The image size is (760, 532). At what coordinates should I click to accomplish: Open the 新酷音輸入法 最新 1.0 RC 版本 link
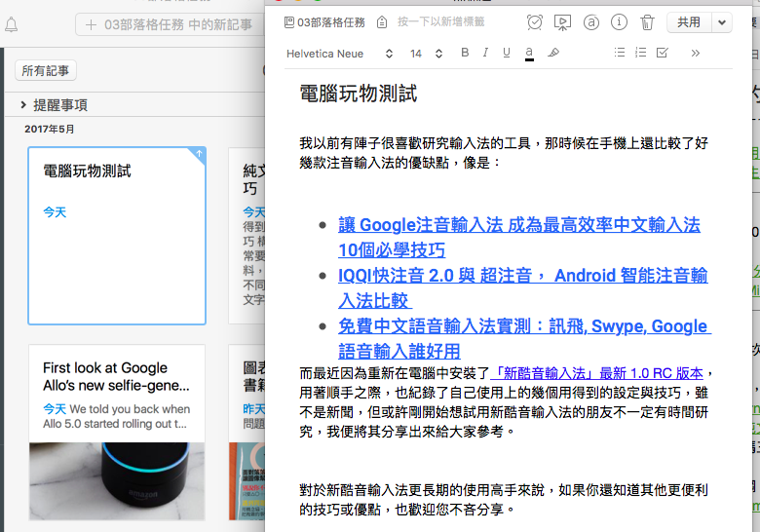[596, 373]
